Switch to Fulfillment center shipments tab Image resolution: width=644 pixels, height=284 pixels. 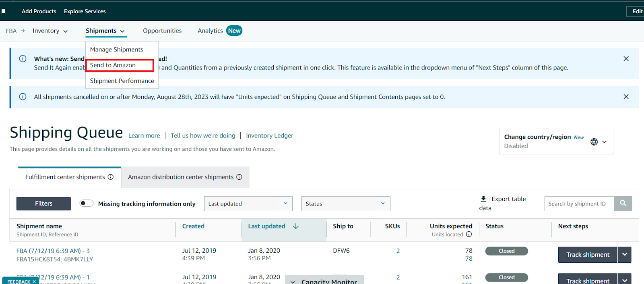pos(70,177)
